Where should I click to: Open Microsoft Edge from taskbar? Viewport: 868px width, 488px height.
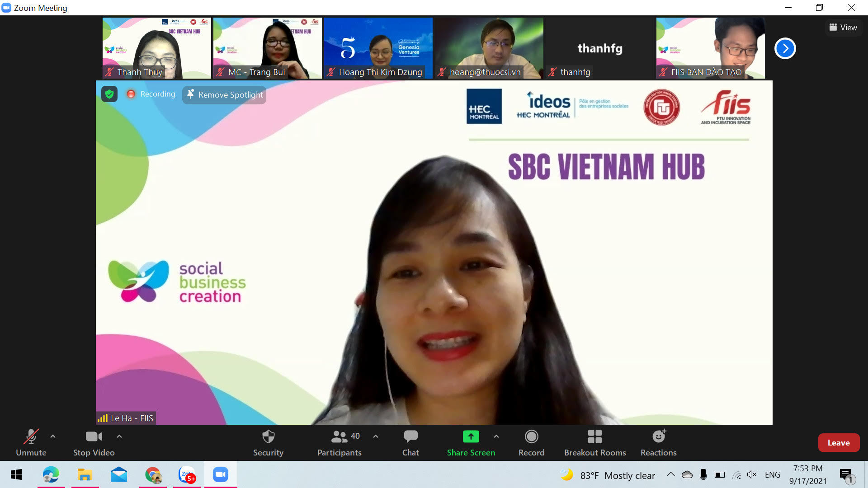51,474
